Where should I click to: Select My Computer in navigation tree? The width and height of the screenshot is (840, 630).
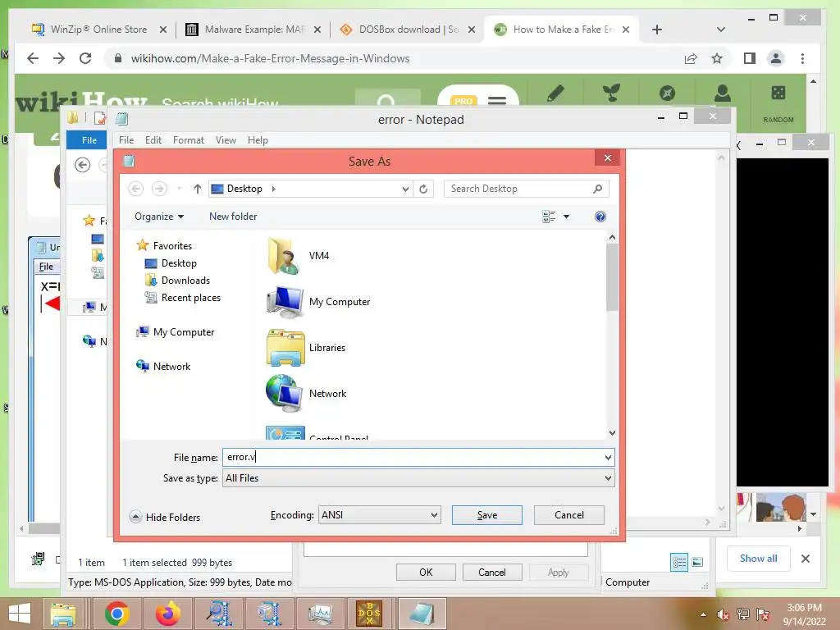175,332
